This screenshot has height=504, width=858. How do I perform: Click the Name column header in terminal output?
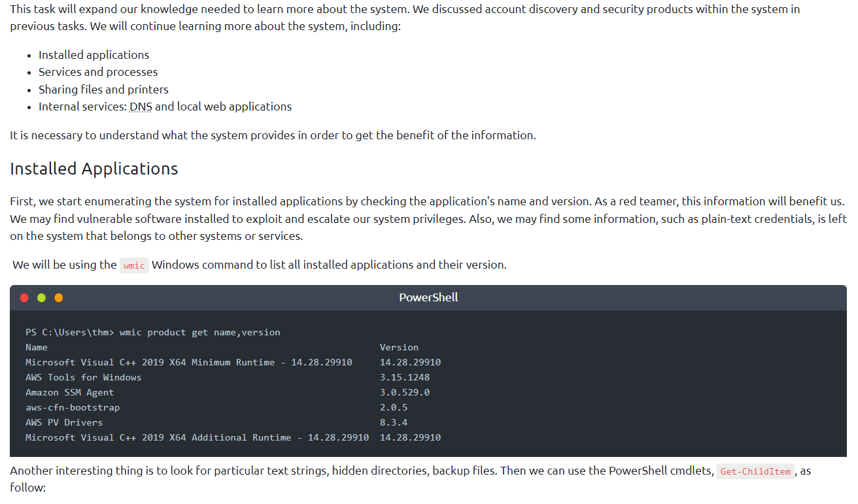[x=37, y=347]
